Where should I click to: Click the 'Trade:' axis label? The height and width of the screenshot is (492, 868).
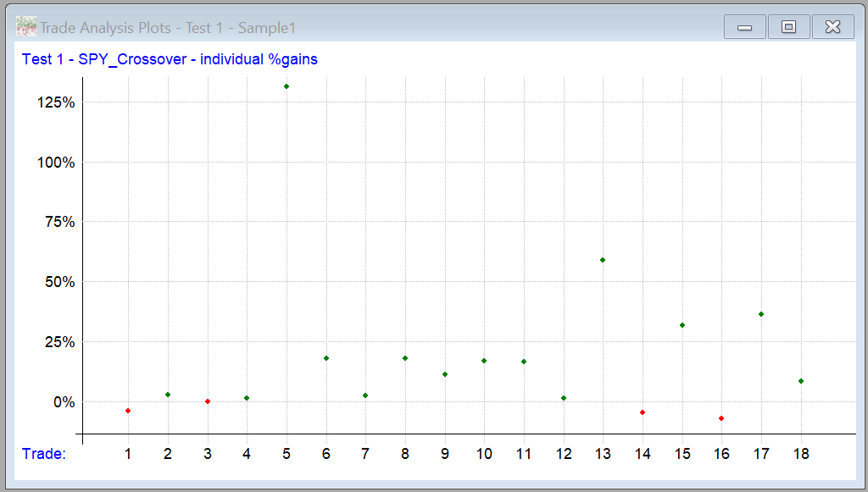click(44, 454)
